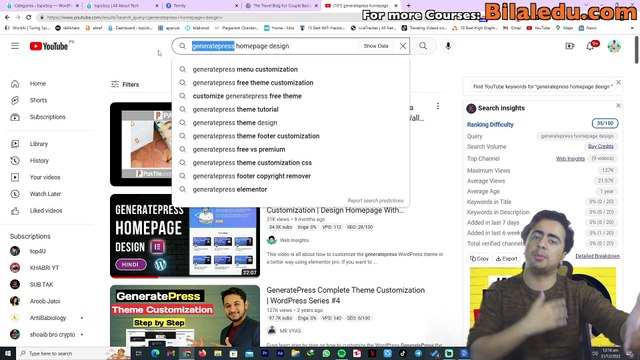Viewport: 640px width, 360px height.
Task: Open the YouTube hamburger guide menu
Action: [15, 46]
